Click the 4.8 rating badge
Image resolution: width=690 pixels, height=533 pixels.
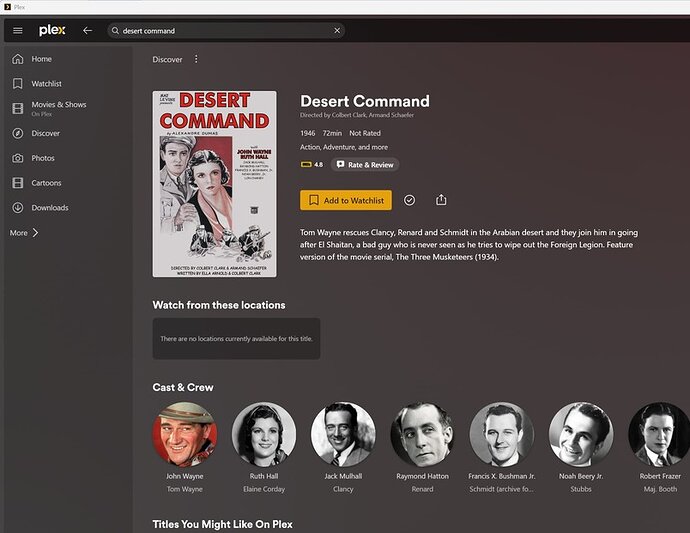click(312, 165)
